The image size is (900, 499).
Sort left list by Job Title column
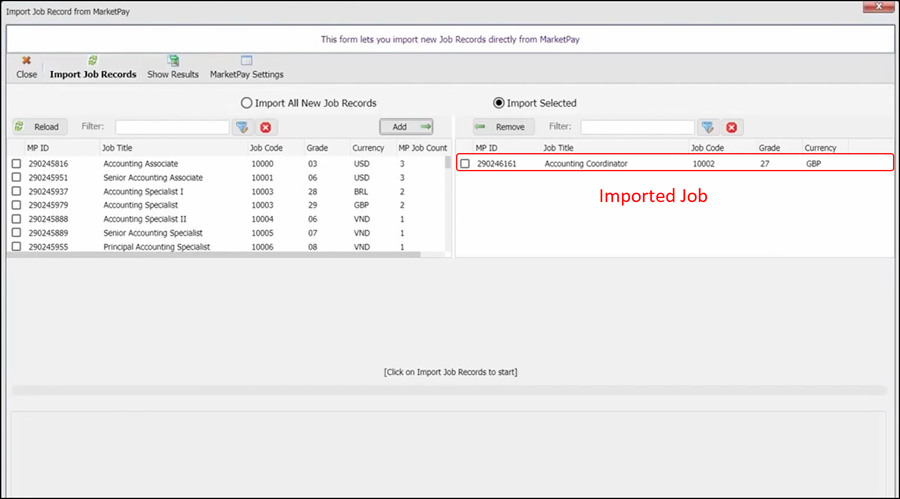pyautogui.click(x=117, y=148)
